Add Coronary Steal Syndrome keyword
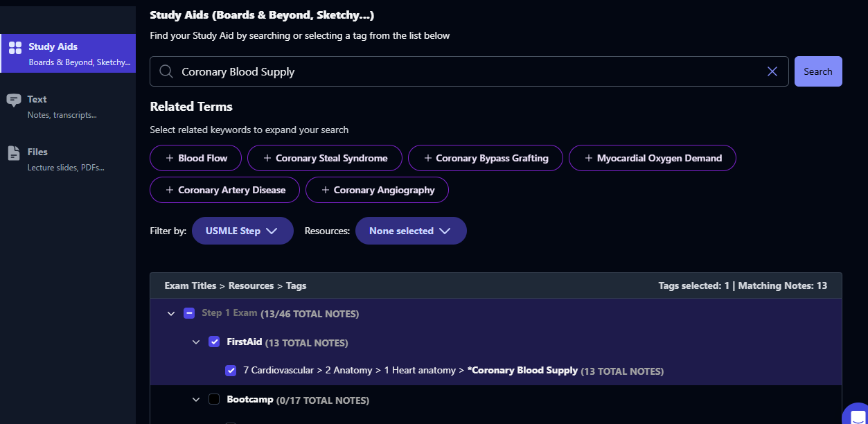 (x=324, y=158)
